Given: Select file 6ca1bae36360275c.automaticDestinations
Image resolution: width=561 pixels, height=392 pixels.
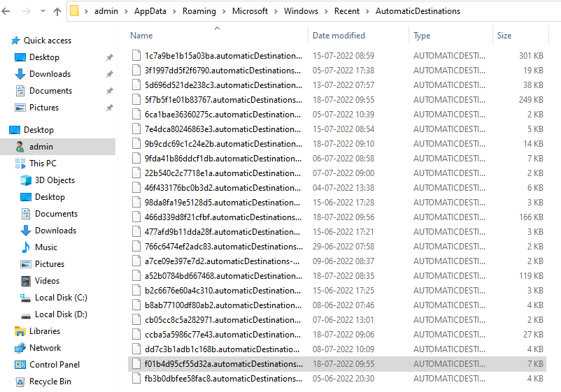Looking at the screenshot, I should [x=222, y=115].
